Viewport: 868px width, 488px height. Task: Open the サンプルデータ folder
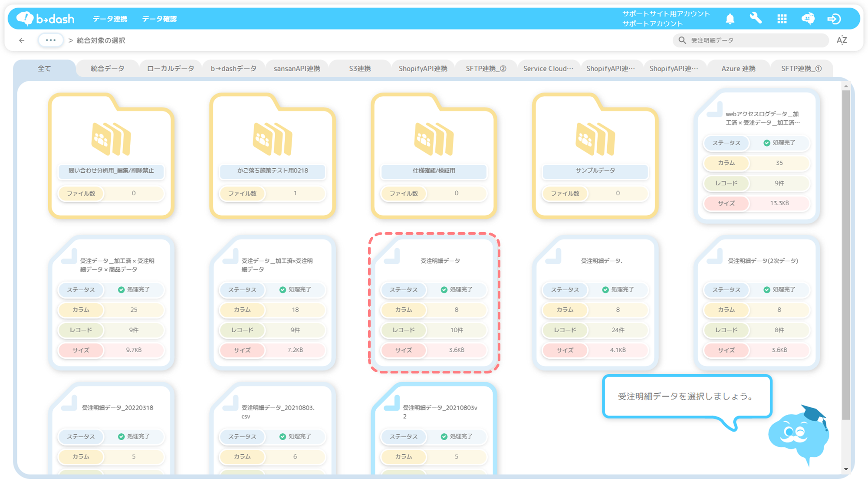point(595,156)
